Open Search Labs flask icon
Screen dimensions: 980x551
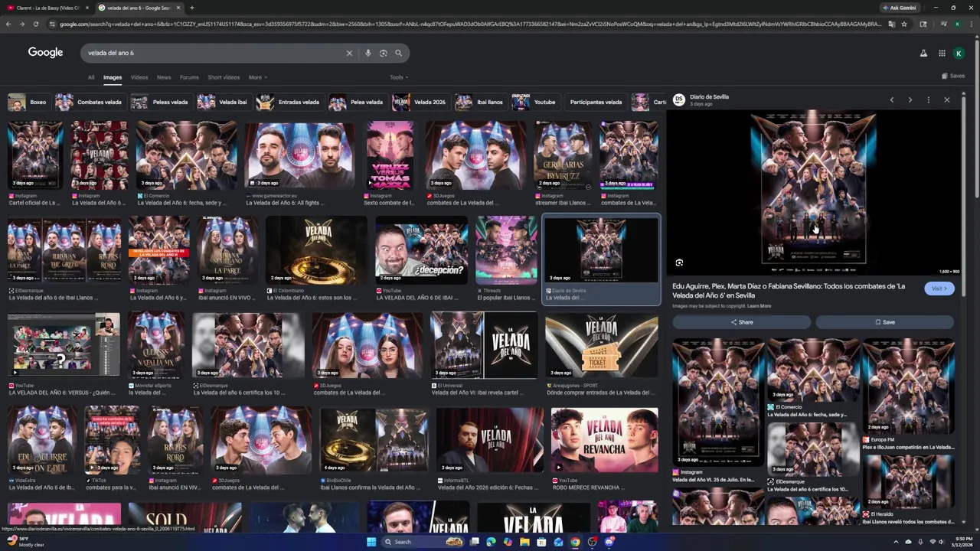click(x=923, y=53)
